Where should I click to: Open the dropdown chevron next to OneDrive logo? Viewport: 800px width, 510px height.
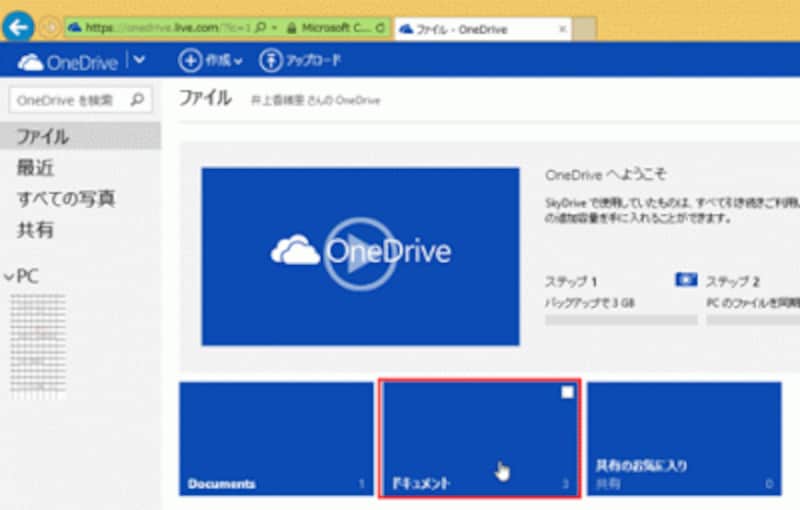pyautogui.click(x=139, y=60)
